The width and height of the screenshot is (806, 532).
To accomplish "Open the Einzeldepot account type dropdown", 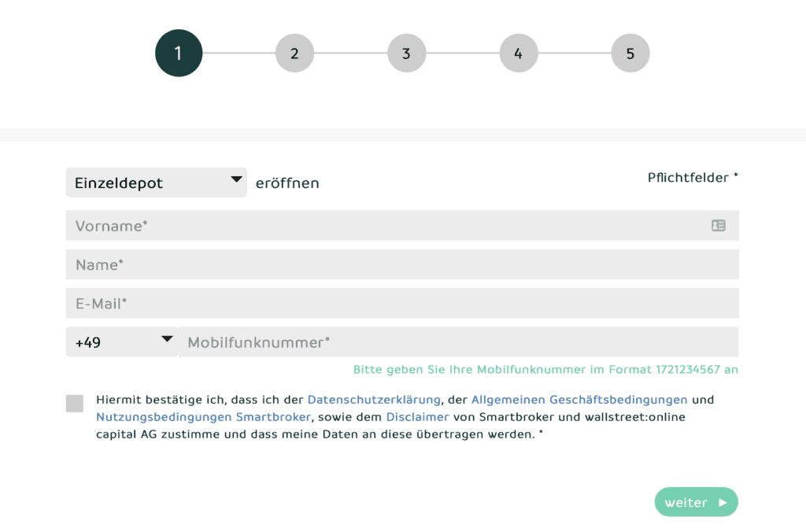I will [x=157, y=183].
